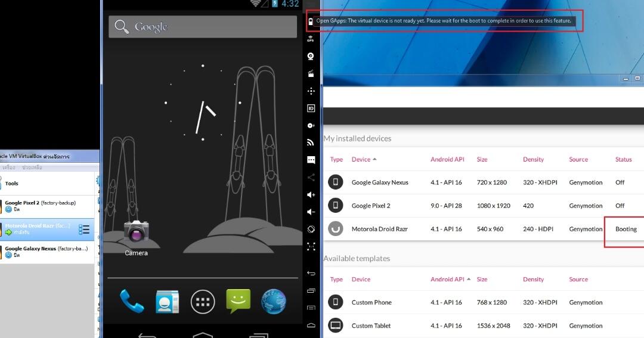Viewport: 644px width, 338px height.
Task: Lower emulator volume with the volume down icon
Action: point(311,212)
